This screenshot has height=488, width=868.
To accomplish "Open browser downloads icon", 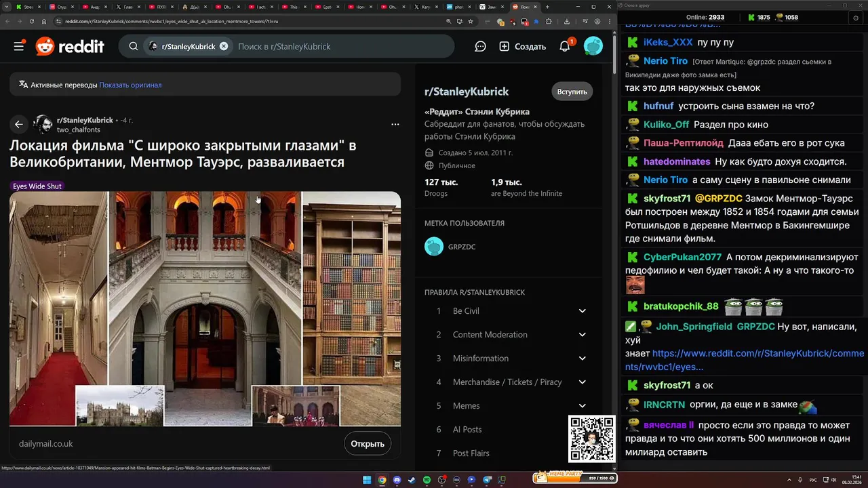I will click(x=567, y=21).
